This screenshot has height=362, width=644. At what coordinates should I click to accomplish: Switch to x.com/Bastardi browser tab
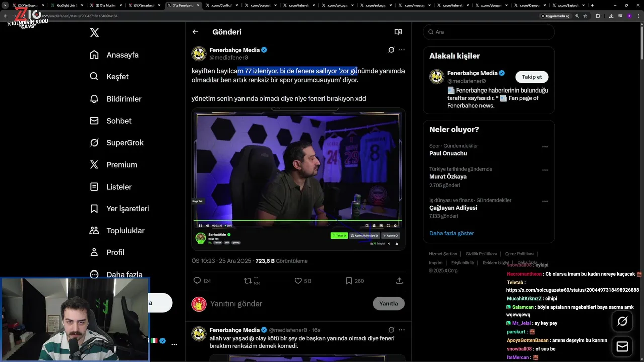[568, 5]
